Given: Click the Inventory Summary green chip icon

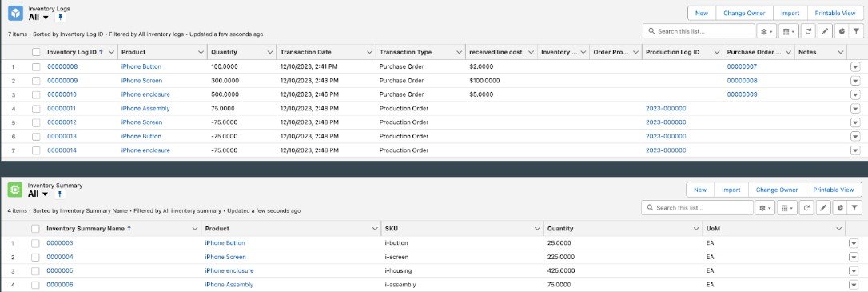Looking at the screenshot, I should (x=15, y=190).
